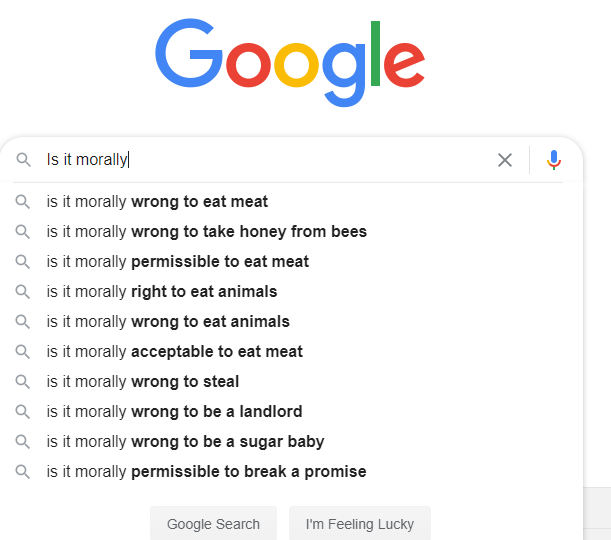Click inside the search text field
Viewport: 611px width, 540px height.
[300, 160]
